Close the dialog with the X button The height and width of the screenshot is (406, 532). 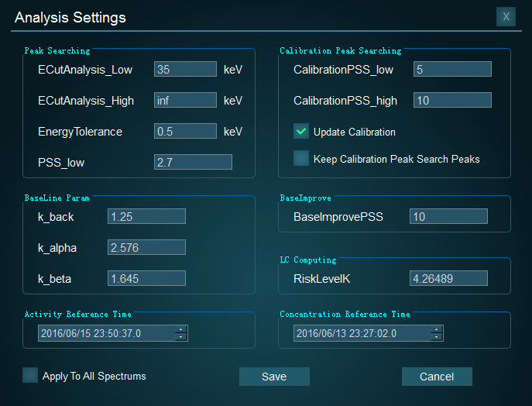point(506,16)
